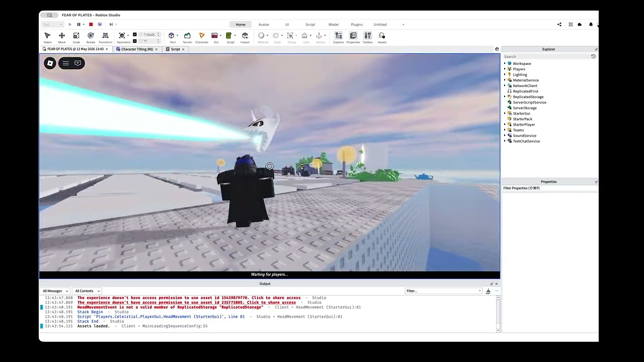Open the in-game hamburger menu

66,63
